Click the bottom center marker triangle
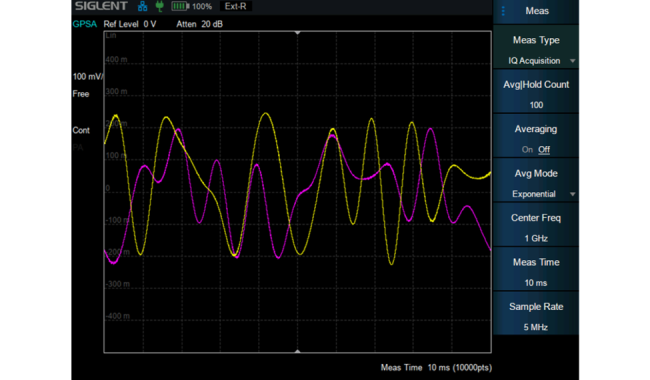The height and width of the screenshot is (380, 650). pyautogui.click(x=297, y=351)
